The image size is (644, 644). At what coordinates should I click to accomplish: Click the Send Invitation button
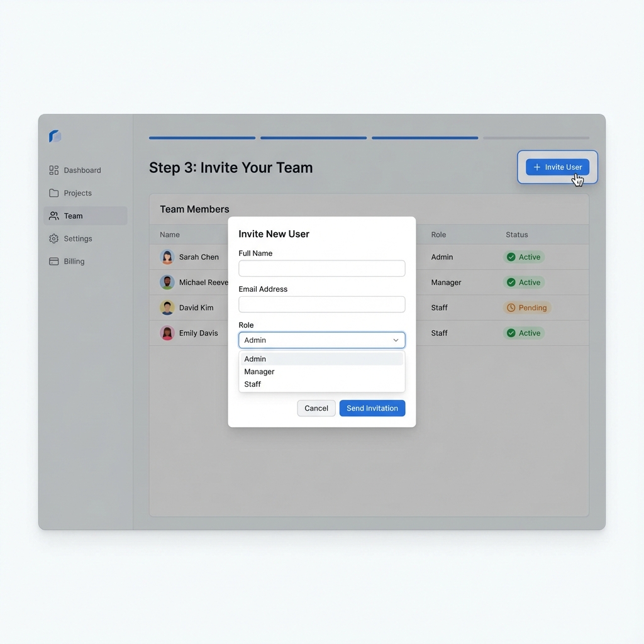pyautogui.click(x=372, y=408)
